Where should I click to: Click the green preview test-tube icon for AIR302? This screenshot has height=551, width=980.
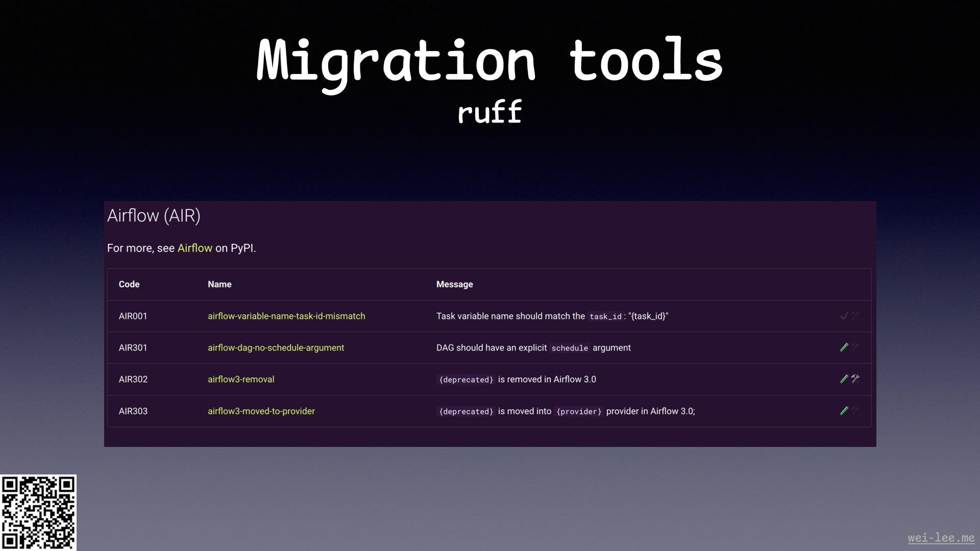(844, 379)
